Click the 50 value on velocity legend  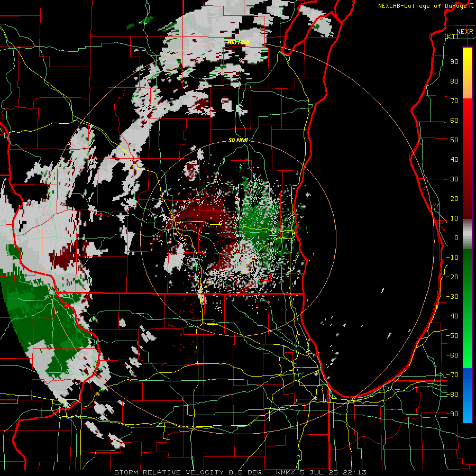(454, 140)
